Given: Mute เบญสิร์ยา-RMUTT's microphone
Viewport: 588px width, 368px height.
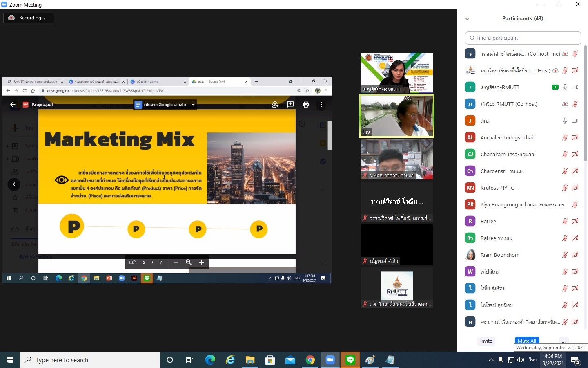Looking at the screenshot, I should coord(565,87).
